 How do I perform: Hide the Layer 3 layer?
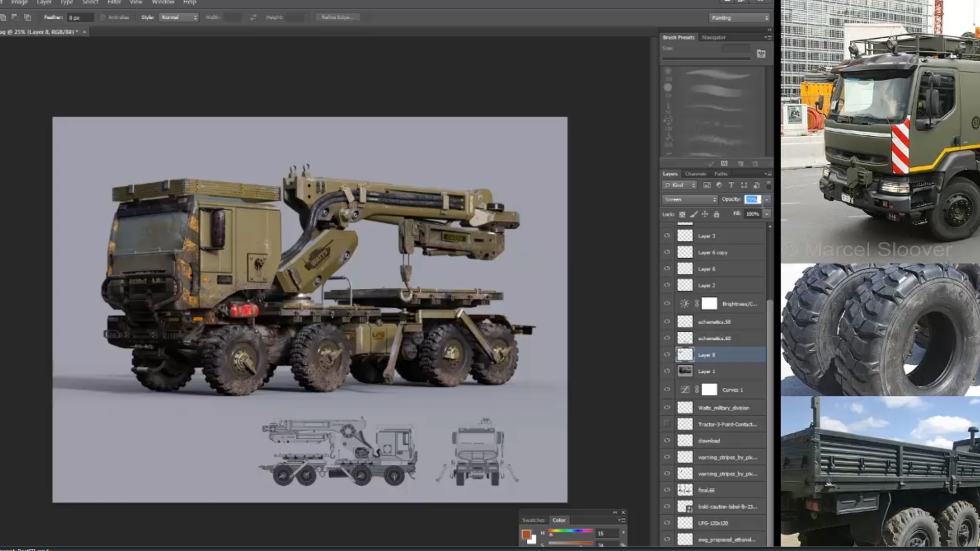click(x=667, y=236)
